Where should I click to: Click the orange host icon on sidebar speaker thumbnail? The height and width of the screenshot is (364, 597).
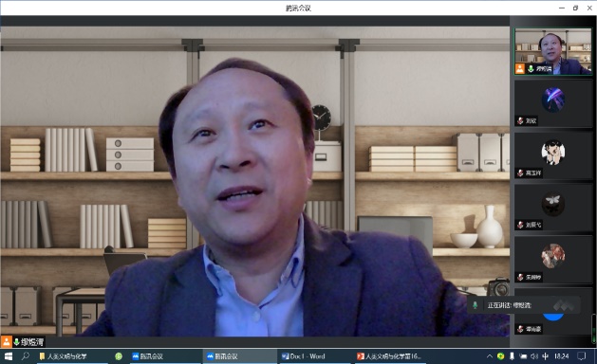tap(520, 69)
